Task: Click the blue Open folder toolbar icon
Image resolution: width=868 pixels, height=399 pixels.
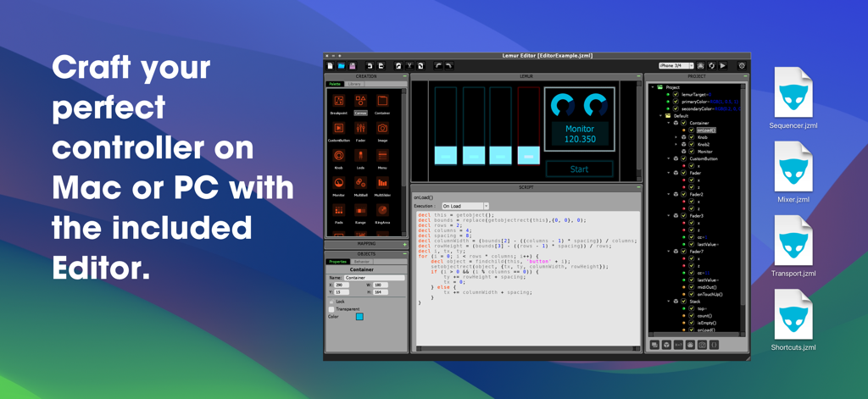Action: click(x=341, y=65)
